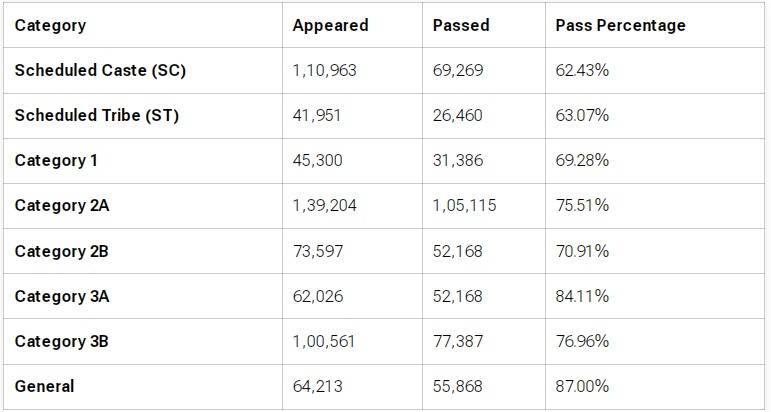Select the Category 3B row label
This screenshot has width=771, height=412.
(x=61, y=341)
